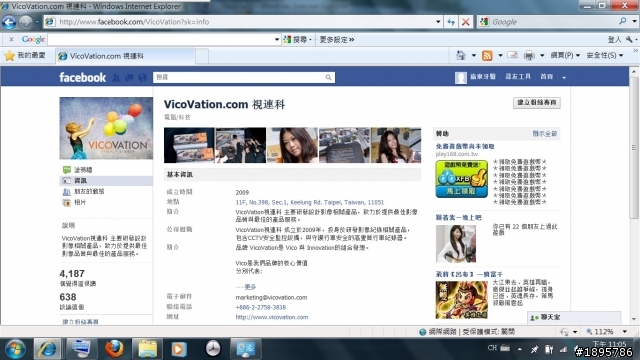Click the magnifier icon in Google search box

coord(622,21)
